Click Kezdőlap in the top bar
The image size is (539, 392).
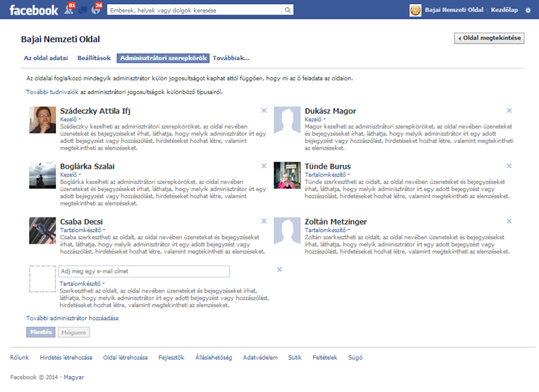(504, 10)
